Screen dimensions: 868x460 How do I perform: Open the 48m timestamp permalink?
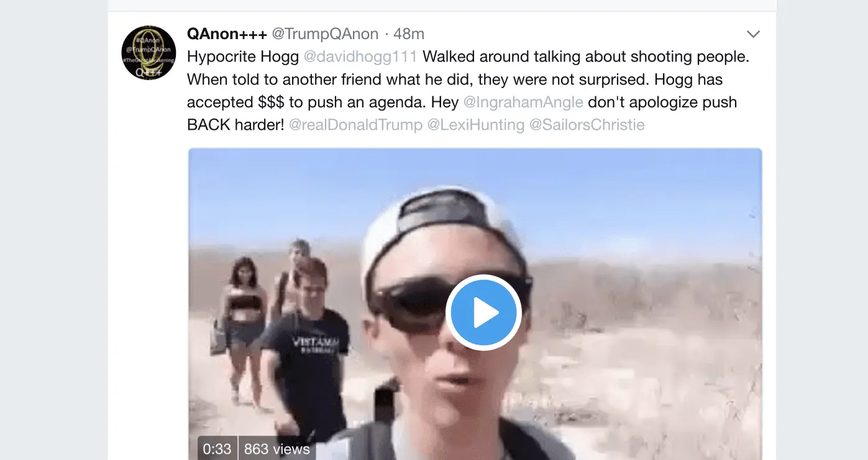coord(409,34)
